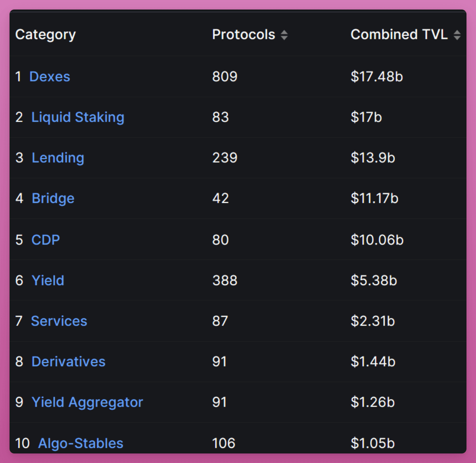Click the Dexes protocol count 809
The image size is (476, 463).
225,77
